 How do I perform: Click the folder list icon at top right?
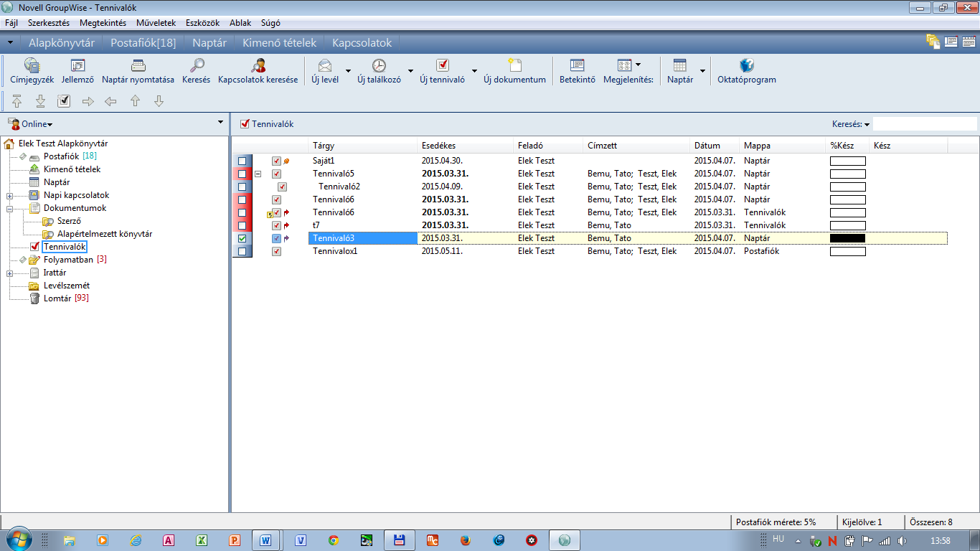tap(933, 42)
